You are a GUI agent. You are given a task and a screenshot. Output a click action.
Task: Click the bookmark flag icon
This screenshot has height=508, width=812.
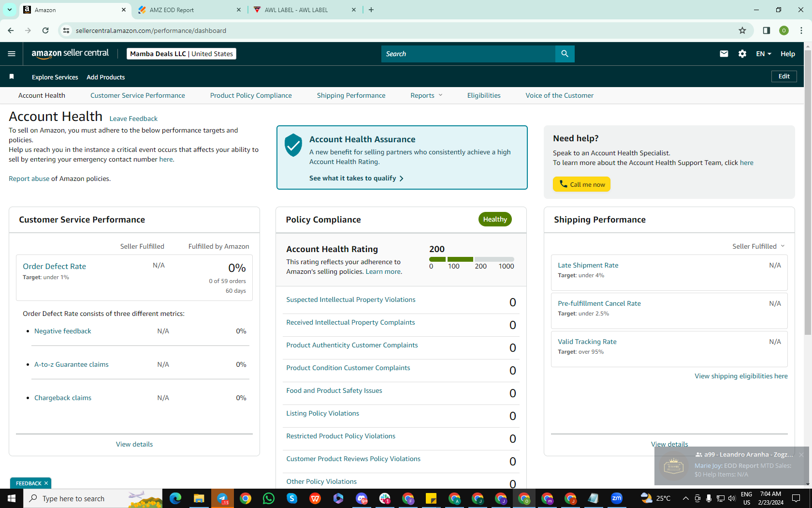click(12, 77)
